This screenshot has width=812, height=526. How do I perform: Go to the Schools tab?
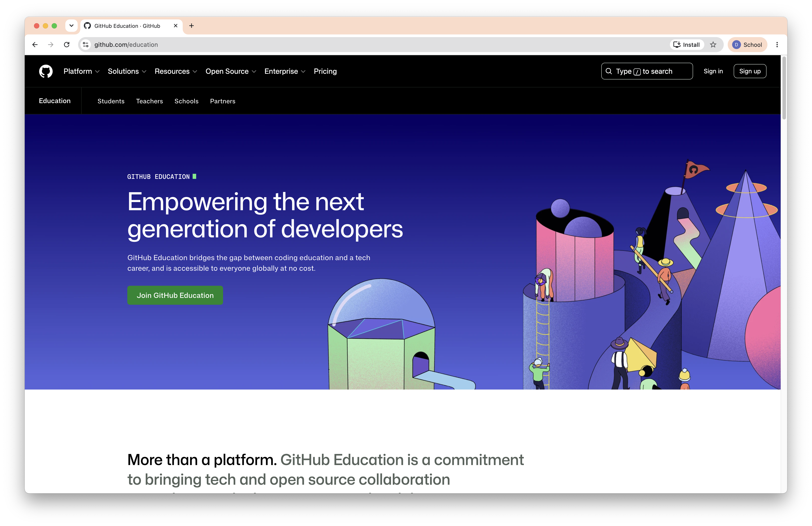click(x=186, y=101)
